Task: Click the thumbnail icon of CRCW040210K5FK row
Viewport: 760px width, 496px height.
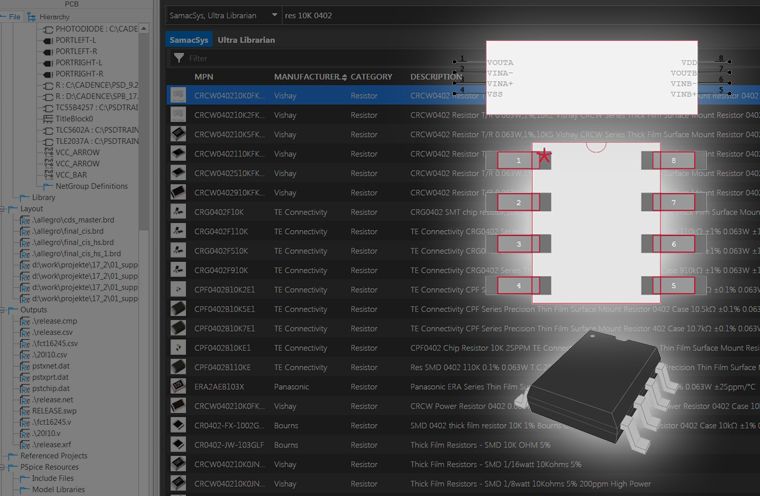Action: click(178, 134)
